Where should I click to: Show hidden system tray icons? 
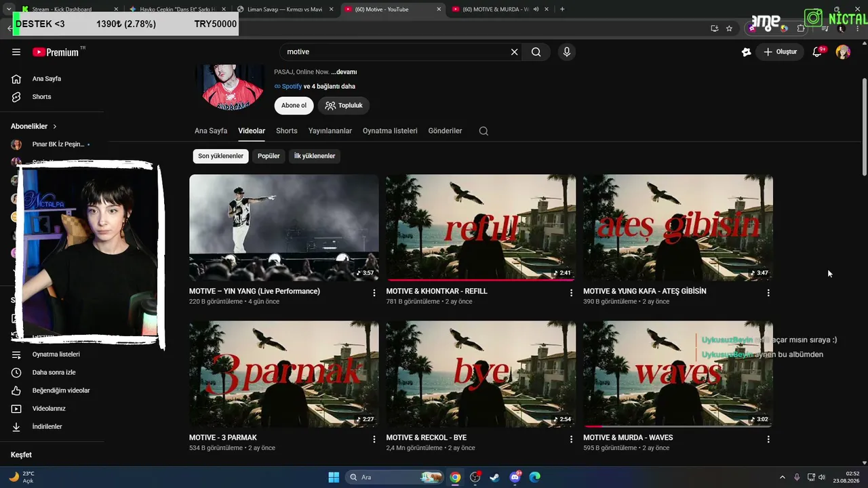[x=782, y=477]
